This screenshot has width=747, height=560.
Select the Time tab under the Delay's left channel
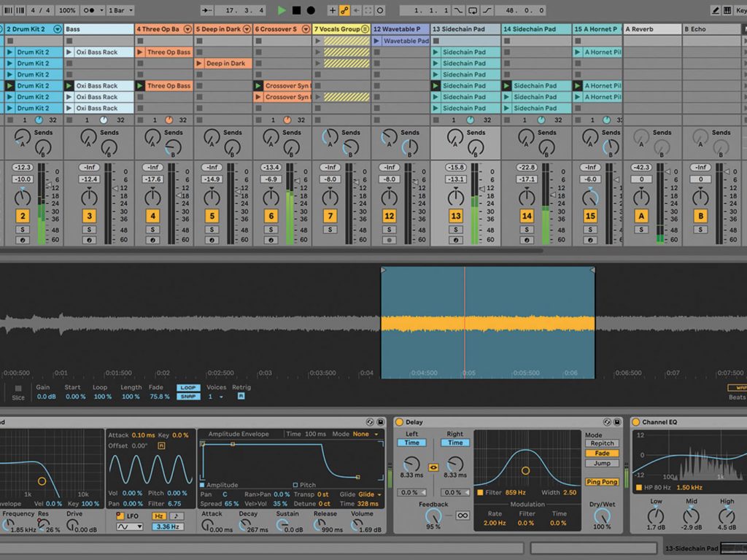point(411,443)
